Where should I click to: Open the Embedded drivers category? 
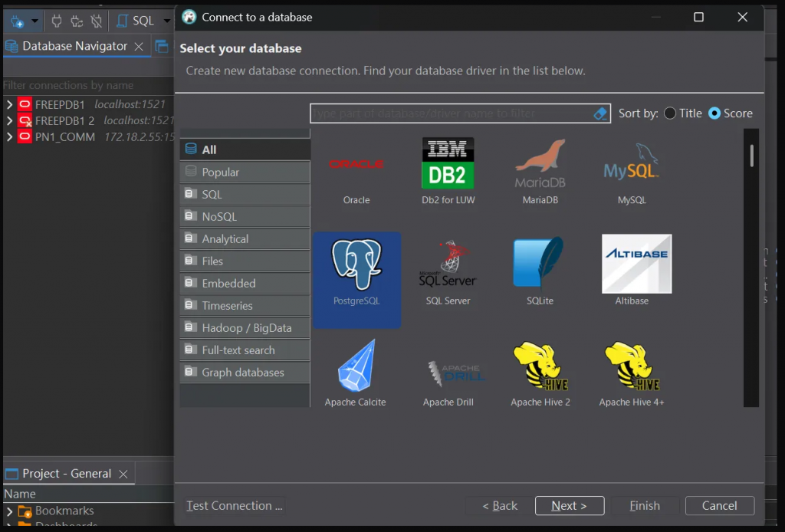245,284
